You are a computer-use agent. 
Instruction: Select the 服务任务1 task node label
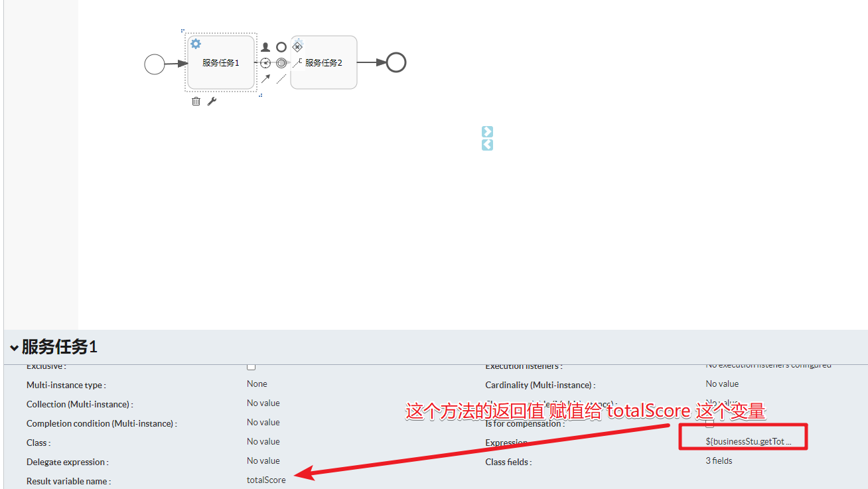pos(221,63)
